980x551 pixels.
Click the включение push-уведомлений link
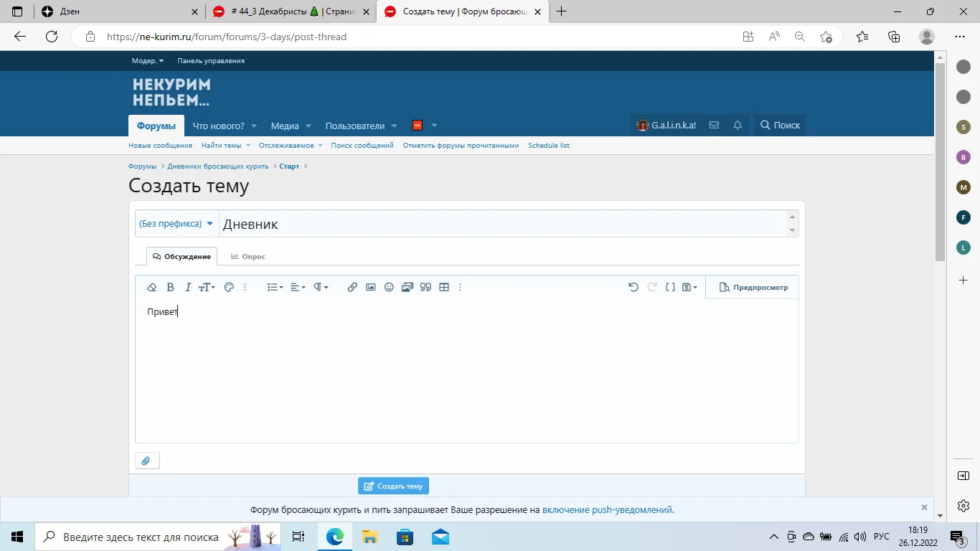[607, 510]
